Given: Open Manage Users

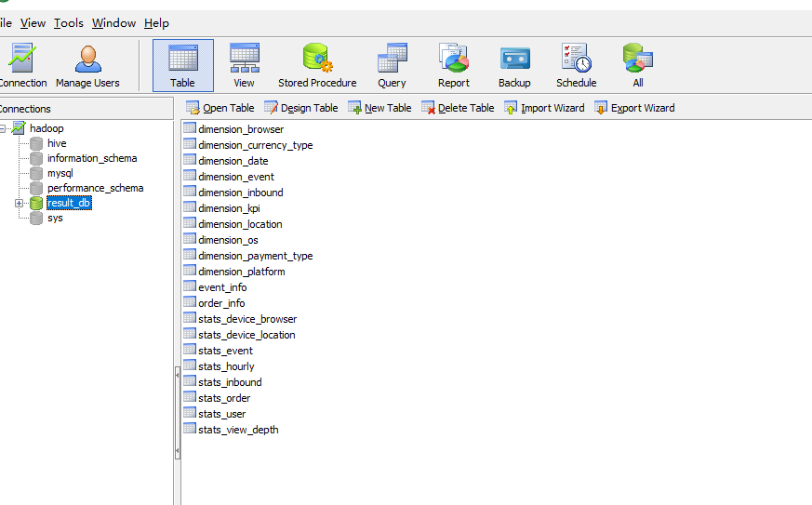Looking at the screenshot, I should tap(87, 66).
